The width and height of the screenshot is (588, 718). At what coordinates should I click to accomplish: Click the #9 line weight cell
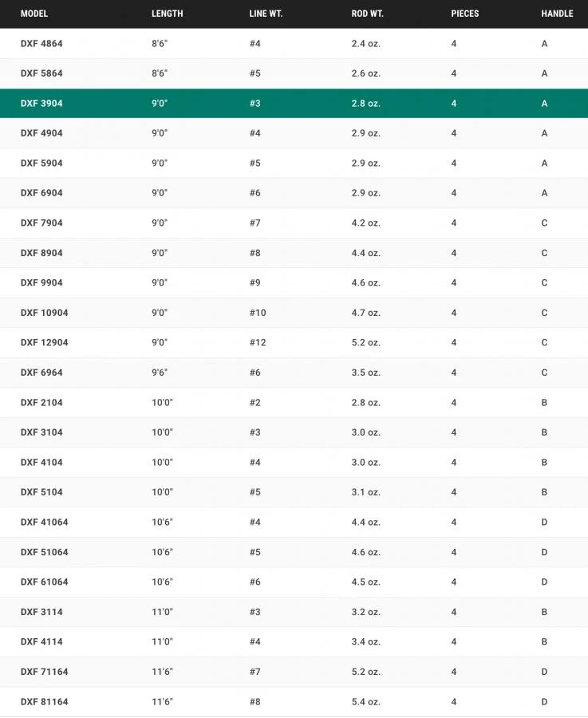(255, 283)
